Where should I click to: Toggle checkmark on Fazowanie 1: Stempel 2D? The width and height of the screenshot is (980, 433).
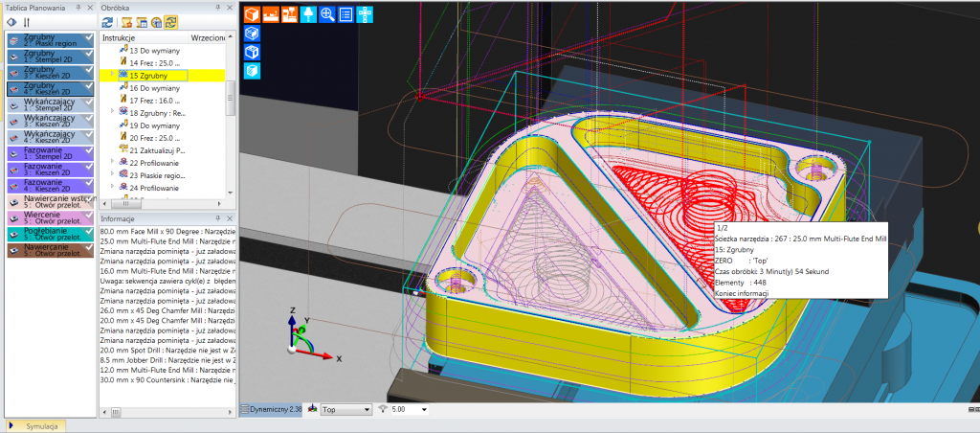88,150
